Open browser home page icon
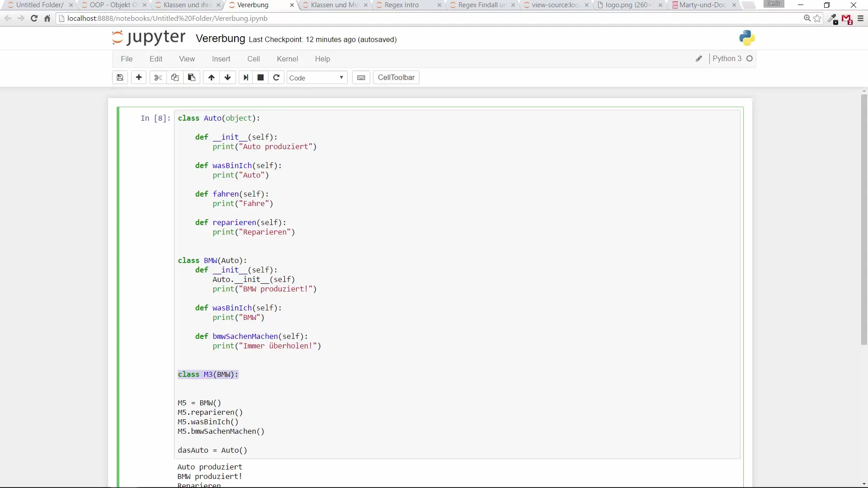 [47, 19]
